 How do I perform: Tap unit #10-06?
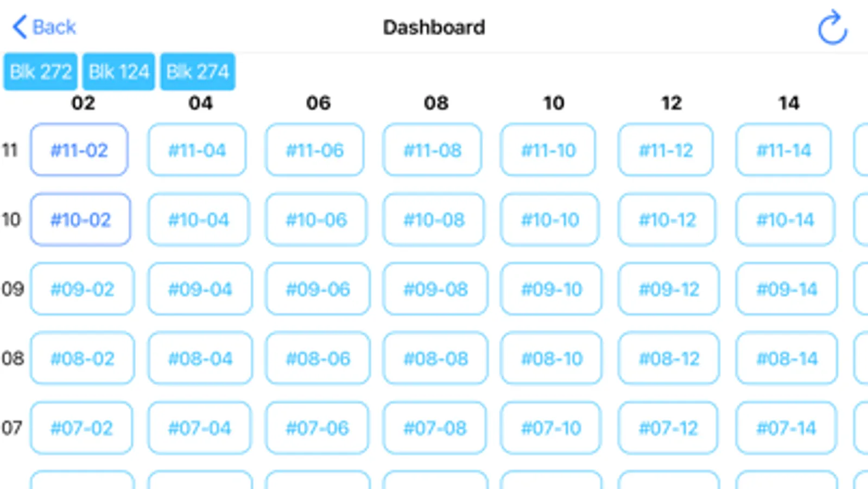coord(316,220)
